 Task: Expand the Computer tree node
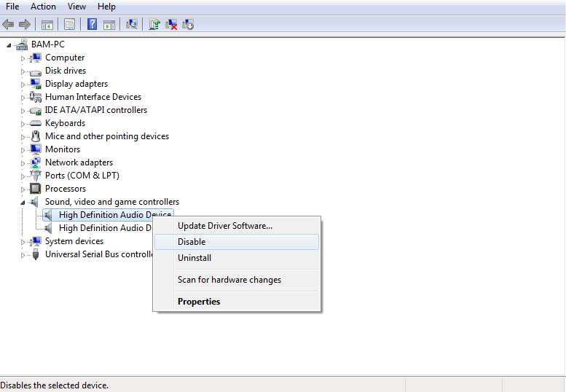coord(23,58)
